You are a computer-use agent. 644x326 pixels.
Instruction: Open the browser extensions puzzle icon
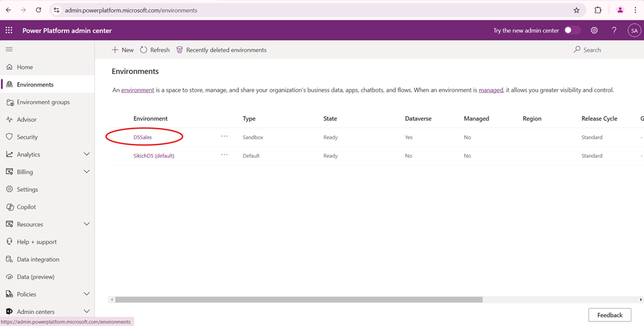pos(598,11)
